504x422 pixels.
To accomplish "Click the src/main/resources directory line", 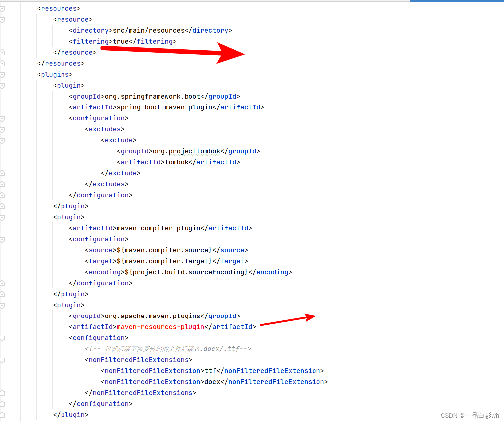I will click(151, 30).
